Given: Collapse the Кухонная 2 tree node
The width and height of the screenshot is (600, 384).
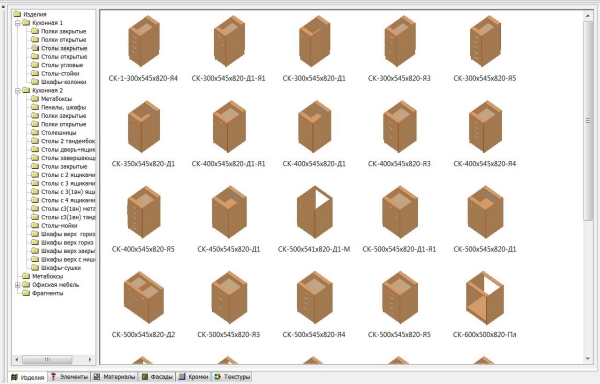Looking at the screenshot, I should point(17,91).
